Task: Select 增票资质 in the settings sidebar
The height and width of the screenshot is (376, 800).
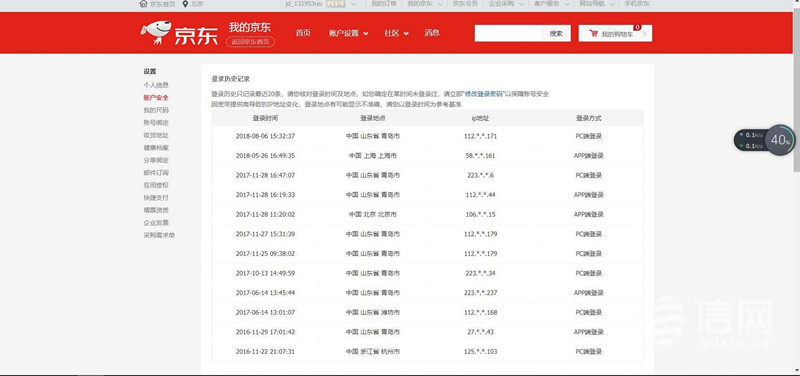Action: (156, 210)
